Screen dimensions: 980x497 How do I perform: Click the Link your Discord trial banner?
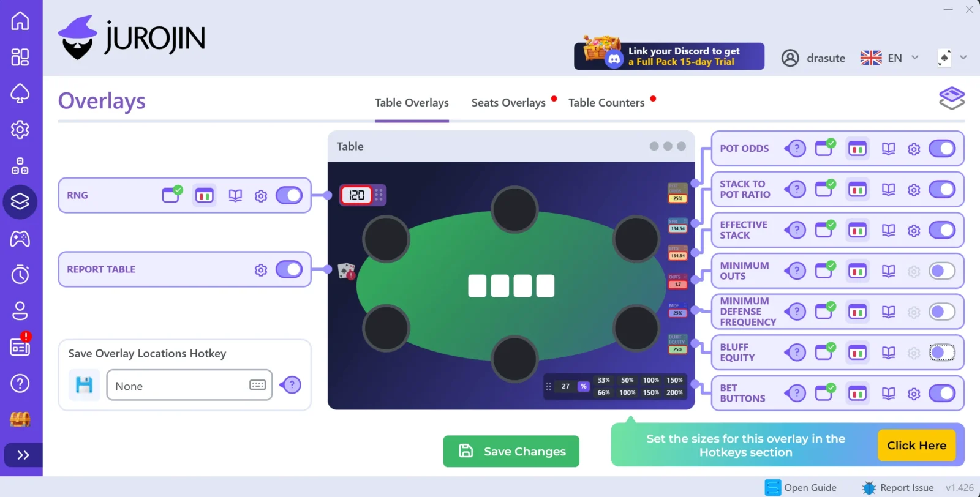(x=669, y=56)
